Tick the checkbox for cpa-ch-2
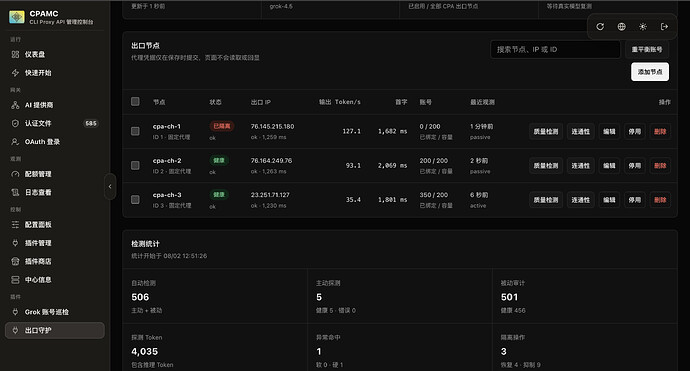Screen dimensions: 690x371 click(135, 165)
